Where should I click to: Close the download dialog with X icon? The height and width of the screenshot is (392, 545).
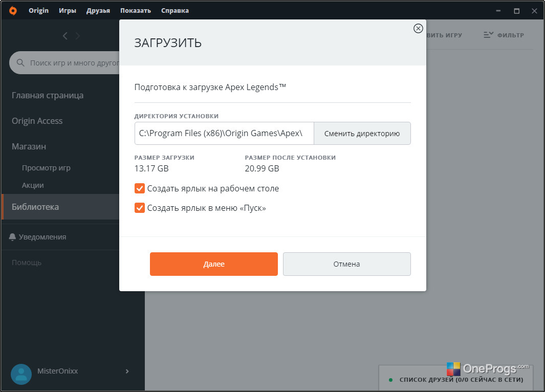pos(418,29)
